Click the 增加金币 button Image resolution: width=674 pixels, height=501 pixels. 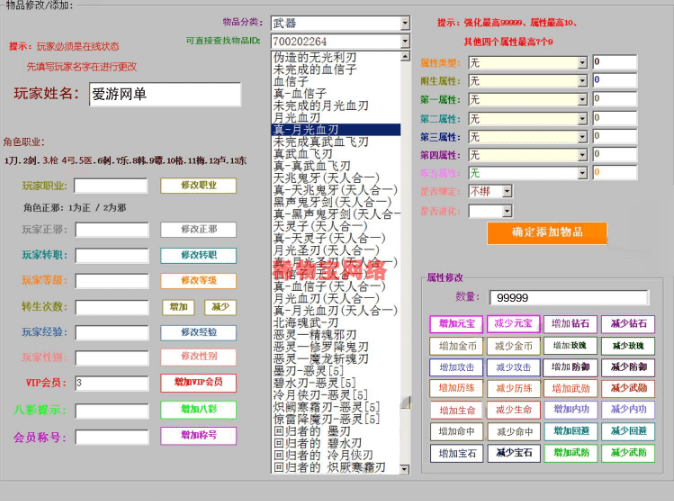pyautogui.click(x=454, y=345)
